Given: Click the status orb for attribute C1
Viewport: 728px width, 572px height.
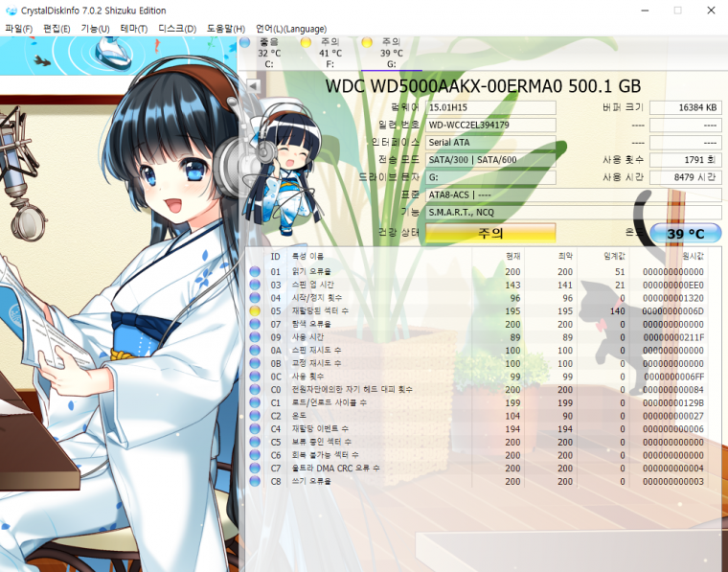Looking at the screenshot, I should click(255, 402).
